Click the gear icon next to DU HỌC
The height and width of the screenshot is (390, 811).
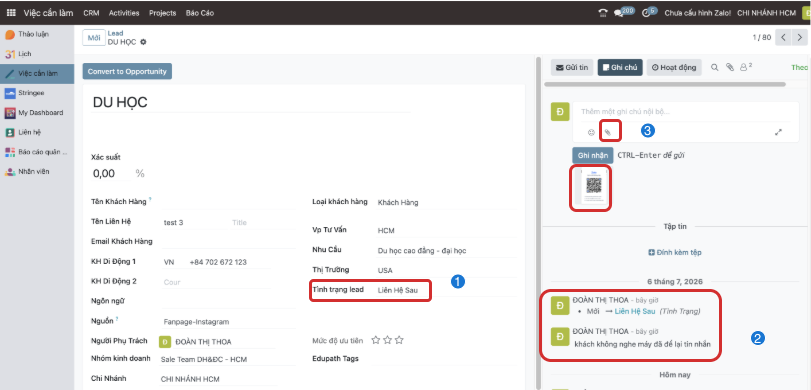pyautogui.click(x=143, y=42)
